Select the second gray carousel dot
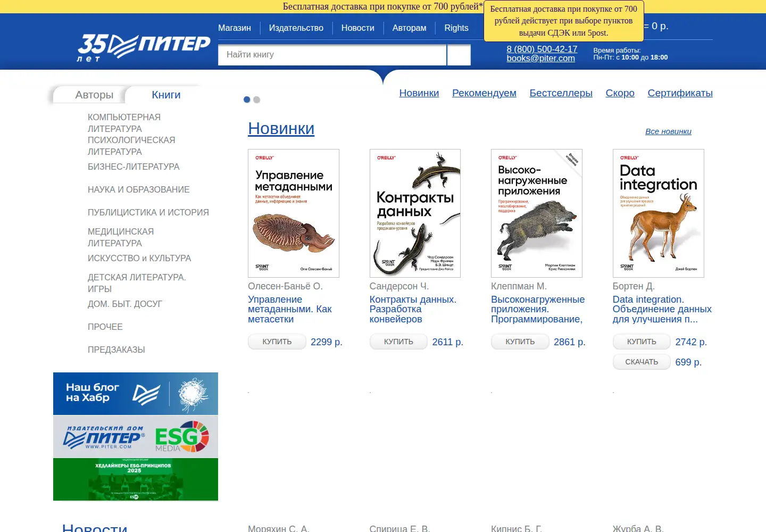 (257, 99)
